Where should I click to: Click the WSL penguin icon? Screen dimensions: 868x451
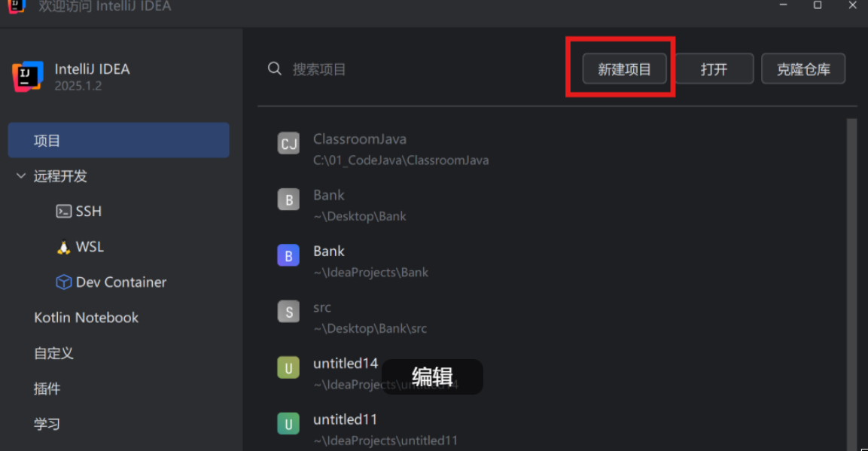point(64,247)
